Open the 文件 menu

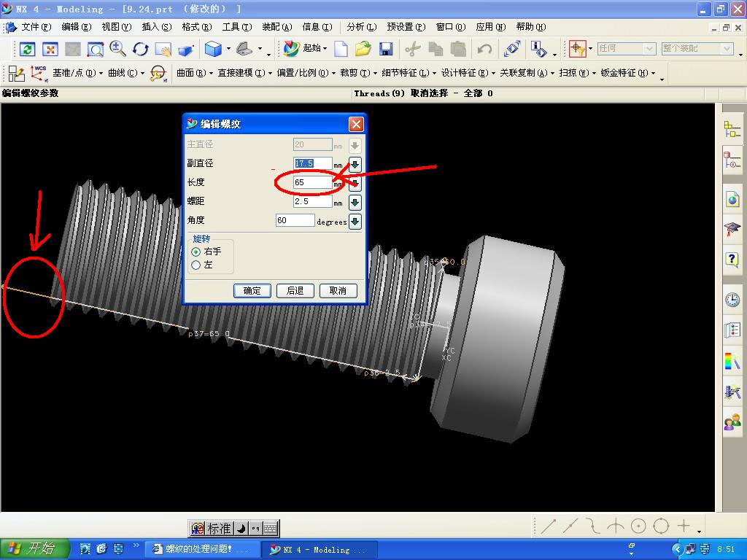pos(36,27)
